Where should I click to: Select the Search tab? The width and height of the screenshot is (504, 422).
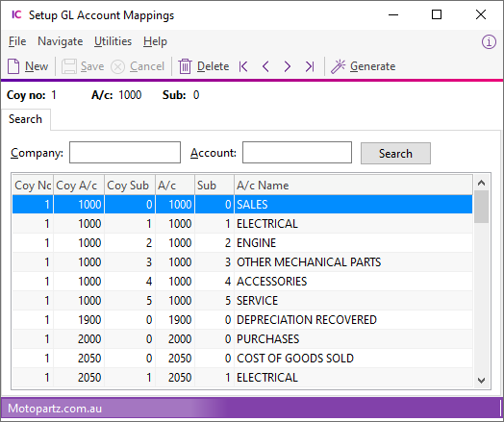(x=25, y=119)
